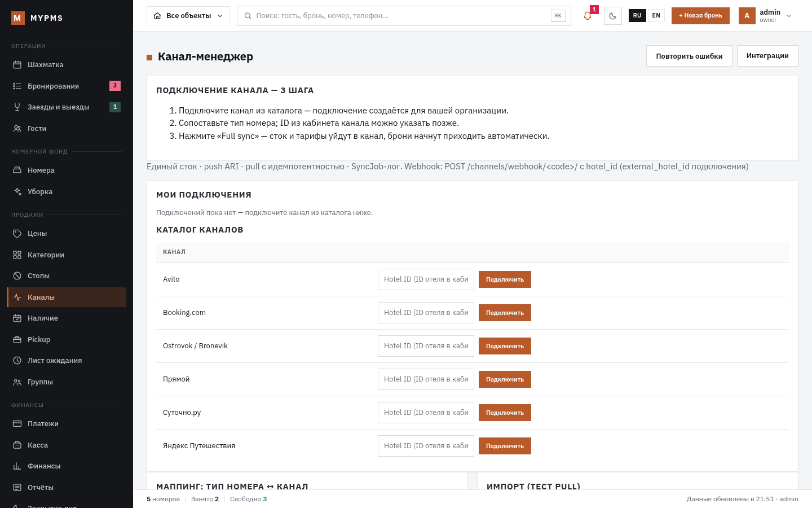The height and width of the screenshot is (508, 812).
Task: Connect the Прямой channel
Action: tap(505, 379)
